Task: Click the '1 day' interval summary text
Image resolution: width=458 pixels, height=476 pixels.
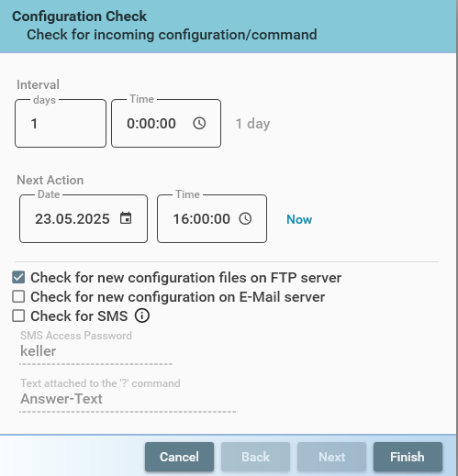Action: pyautogui.click(x=252, y=124)
